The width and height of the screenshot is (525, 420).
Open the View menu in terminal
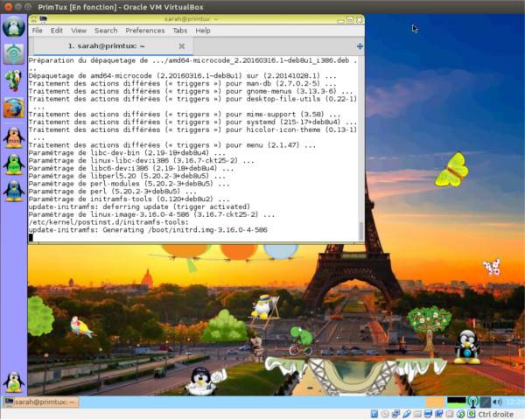[79, 31]
